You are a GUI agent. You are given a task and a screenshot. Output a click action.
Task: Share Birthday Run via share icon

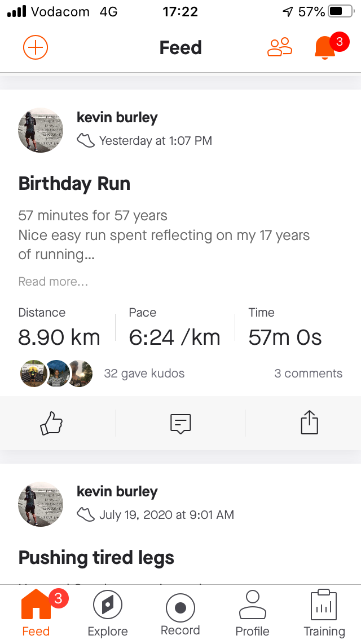click(309, 422)
